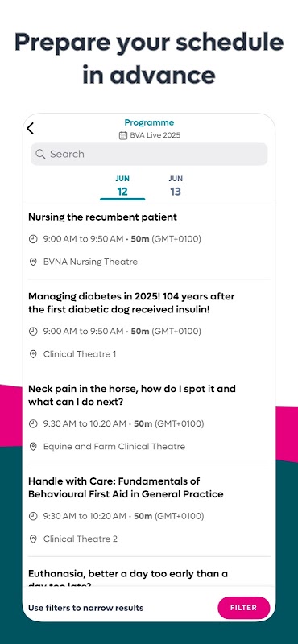Click clock icon under Handle with Care session
The height and width of the screenshot is (644, 298).
[33, 516]
